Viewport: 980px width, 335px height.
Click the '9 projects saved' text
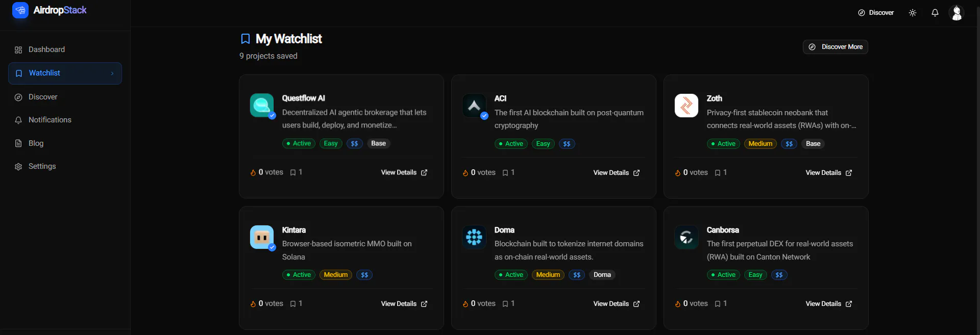(268, 56)
